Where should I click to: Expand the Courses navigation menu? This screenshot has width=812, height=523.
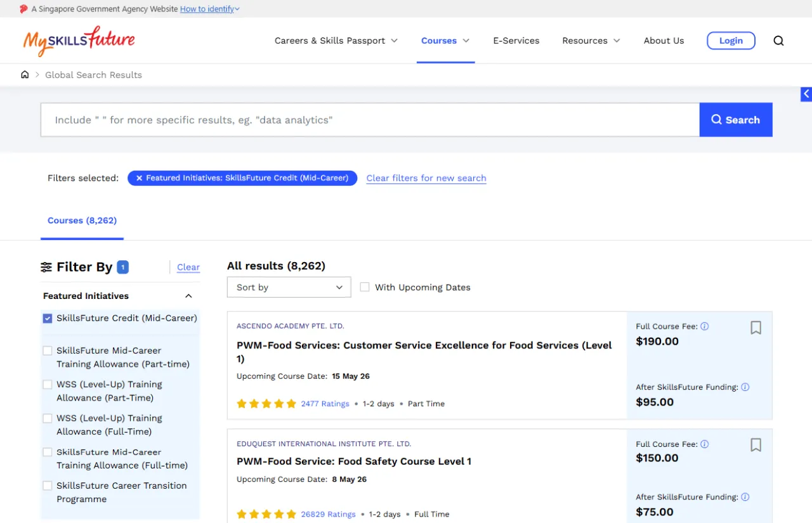point(445,41)
